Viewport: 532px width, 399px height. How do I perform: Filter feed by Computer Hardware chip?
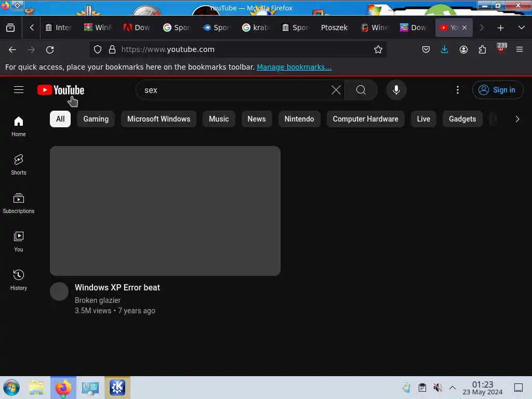click(365, 119)
